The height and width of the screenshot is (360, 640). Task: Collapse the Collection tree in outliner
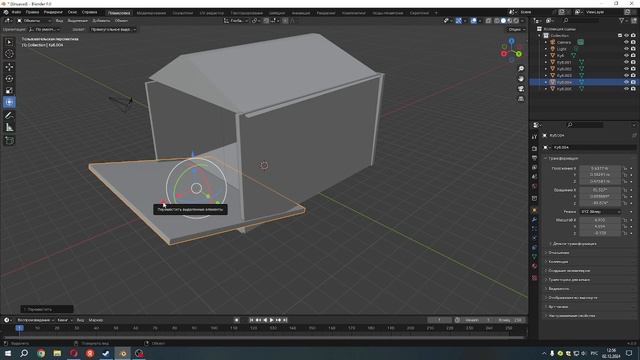tap(540, 36)
